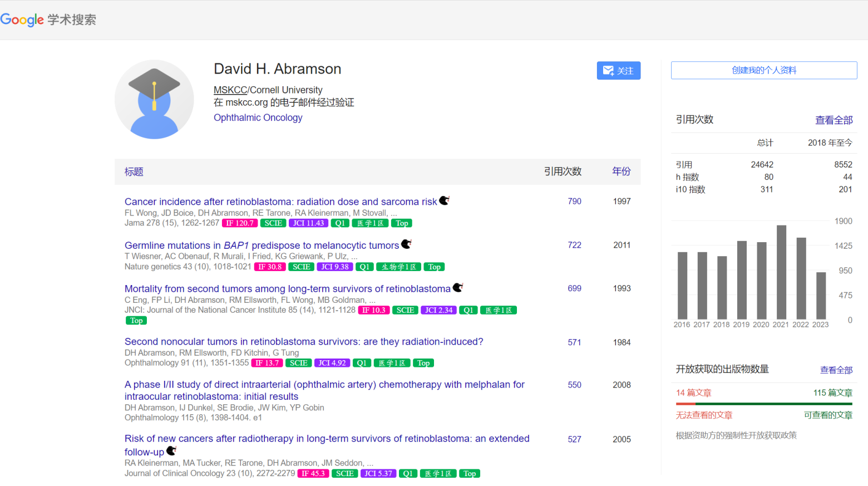Click the icon after the BAP1 melanocytic tumors title
This screenshot has width=868, height=486.
pyautogui.click(x=406, y=244)
